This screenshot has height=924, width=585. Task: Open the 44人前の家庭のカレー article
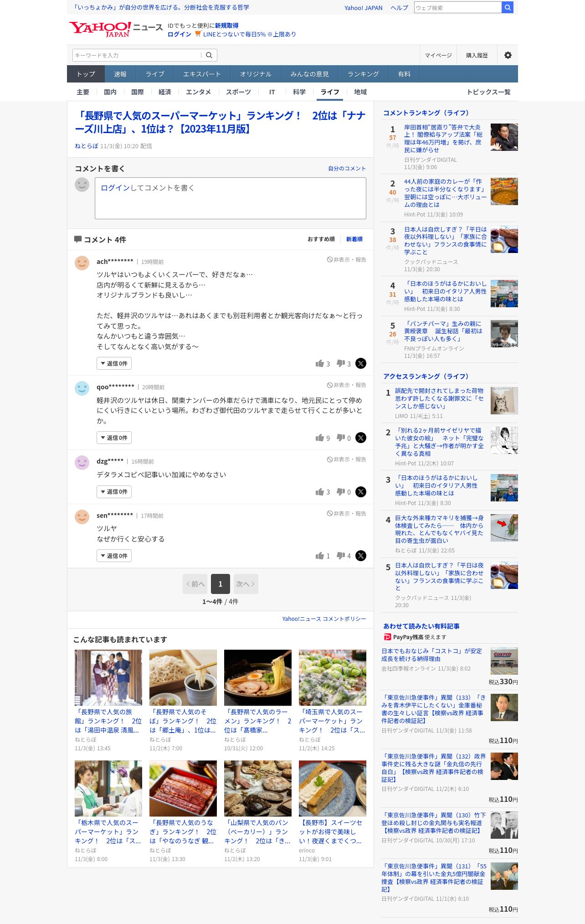[x=445, y=193]
